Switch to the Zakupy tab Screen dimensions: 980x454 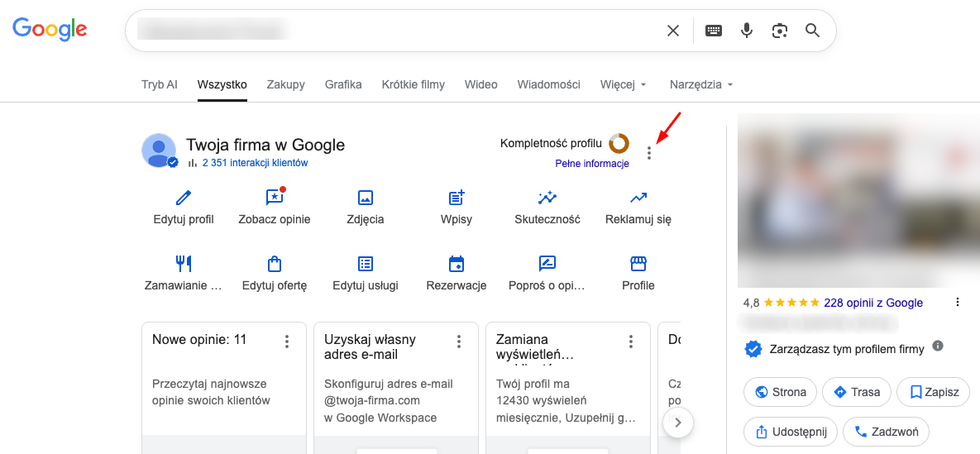(x=285, y=84)
